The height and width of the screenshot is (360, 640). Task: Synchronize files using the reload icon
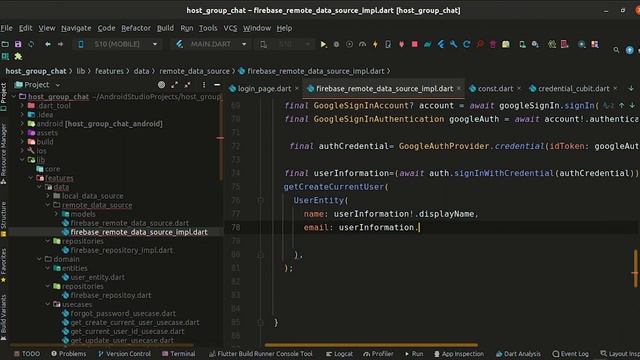[x=31, y=44]
